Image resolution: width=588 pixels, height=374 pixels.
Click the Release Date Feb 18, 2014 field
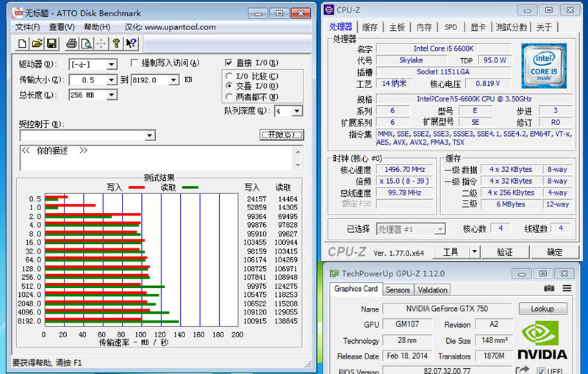tap(407, 356)
